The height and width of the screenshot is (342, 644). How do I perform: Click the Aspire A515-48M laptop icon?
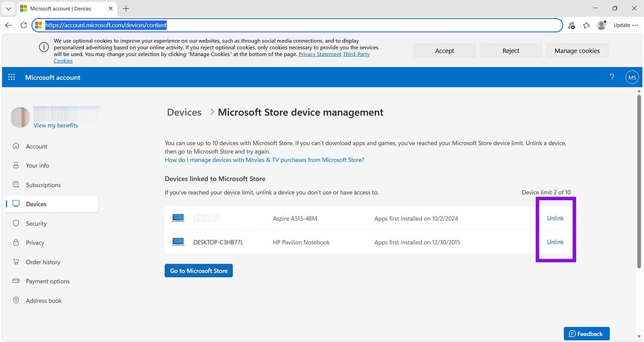coord(178,218)
